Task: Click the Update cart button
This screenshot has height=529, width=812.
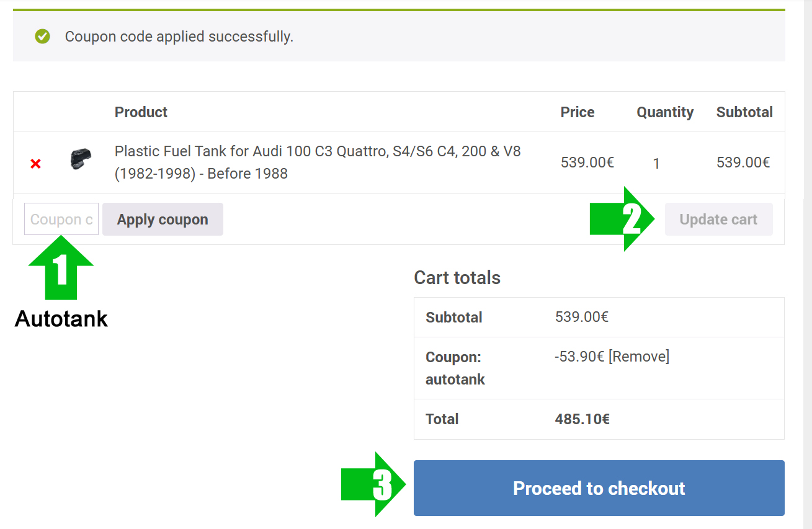Action: click(718, 220)
